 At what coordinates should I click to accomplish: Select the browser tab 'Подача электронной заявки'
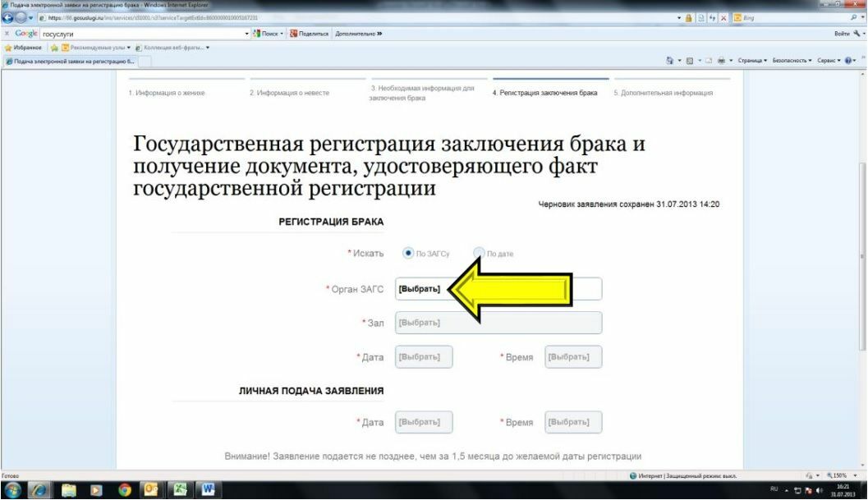(x=70, y=62)
